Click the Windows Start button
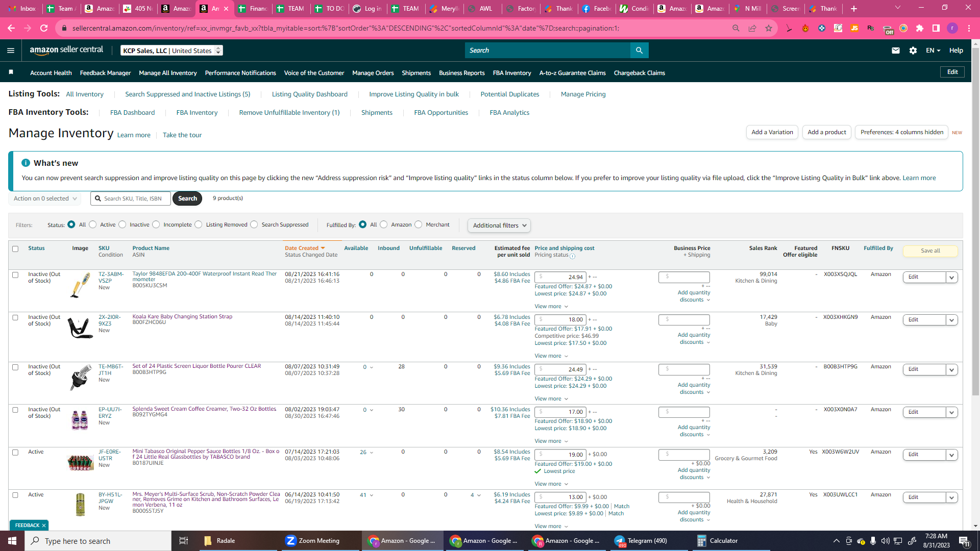The height and width of the screenshot is (551, 980). 12,541
